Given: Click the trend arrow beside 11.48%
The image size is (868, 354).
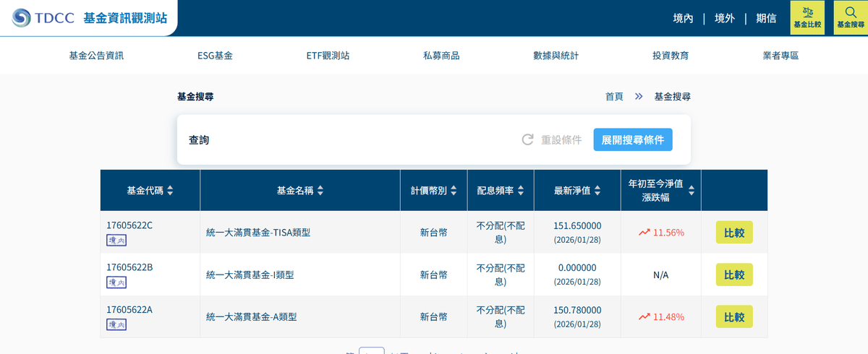Looking at the screenshot, I should (x=644, y=316).
